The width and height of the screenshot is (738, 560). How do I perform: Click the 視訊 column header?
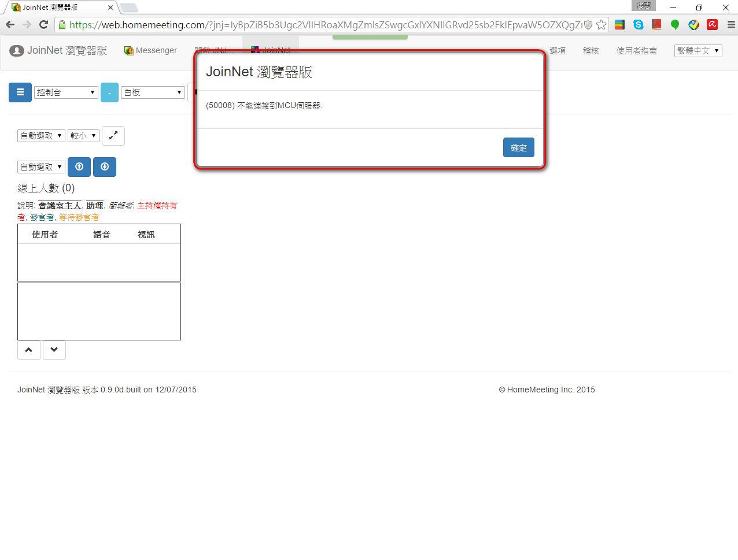pos(146,235)
